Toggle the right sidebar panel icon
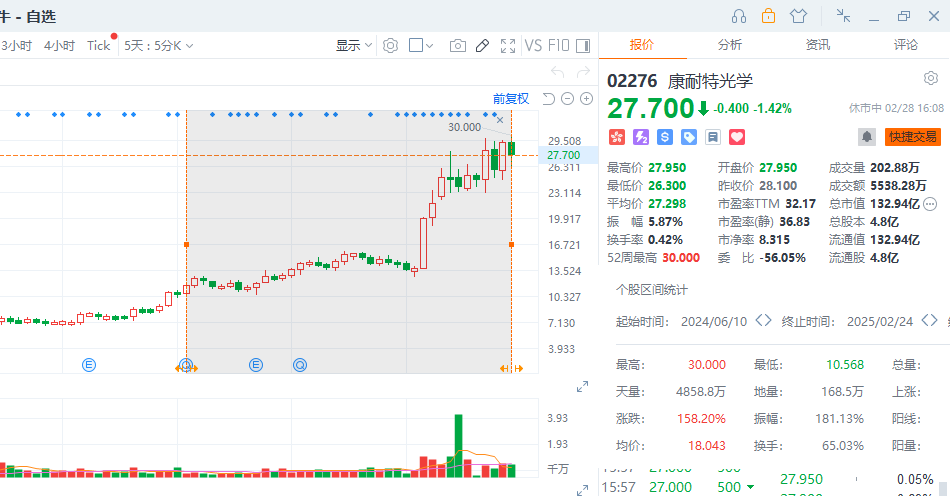This screenshot has width=950, height=496. [583, 45]
